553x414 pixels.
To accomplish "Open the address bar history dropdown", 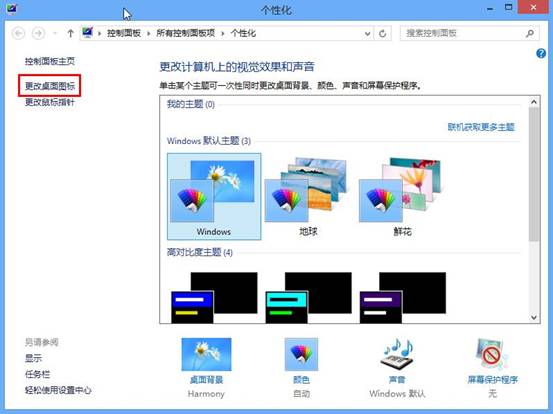I will click(x=367, y=34).
